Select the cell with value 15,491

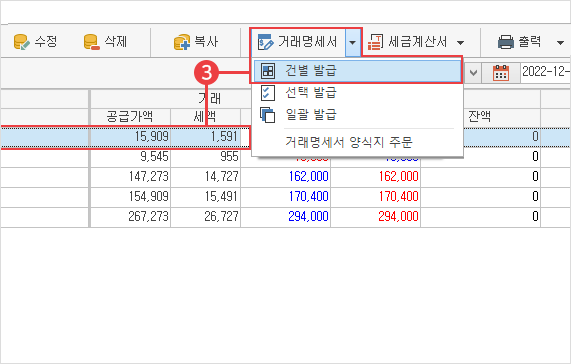coord(205,197)
